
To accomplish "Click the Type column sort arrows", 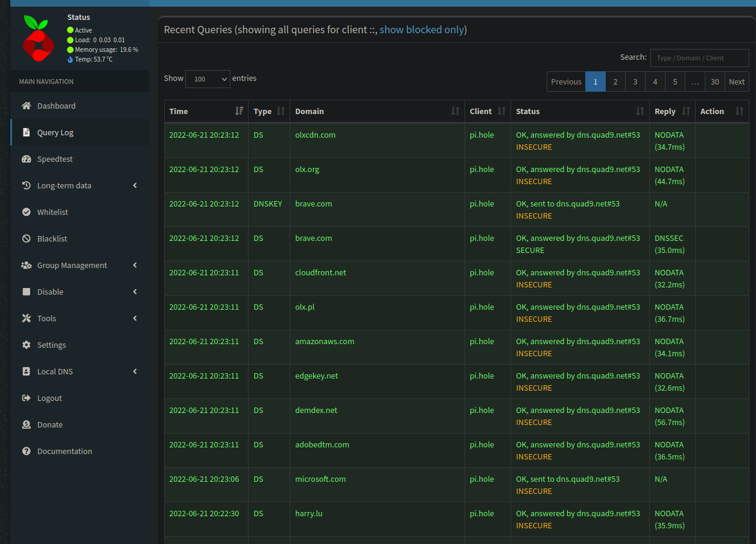I will click(281, 111).
